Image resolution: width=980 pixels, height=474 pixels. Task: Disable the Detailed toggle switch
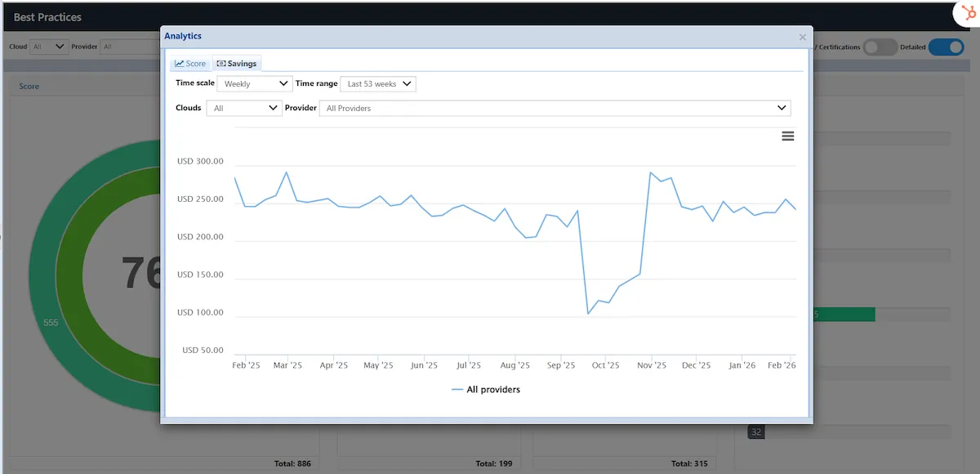946,47
